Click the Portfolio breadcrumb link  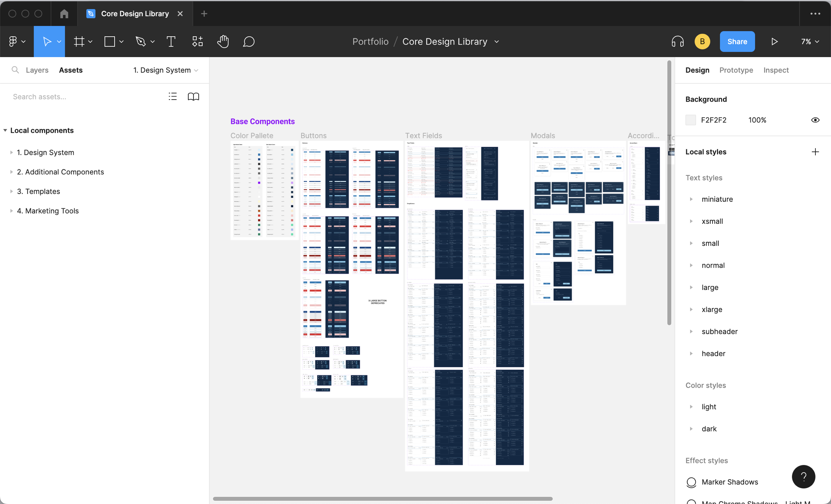pyautogui.click(x=370, y=42)
